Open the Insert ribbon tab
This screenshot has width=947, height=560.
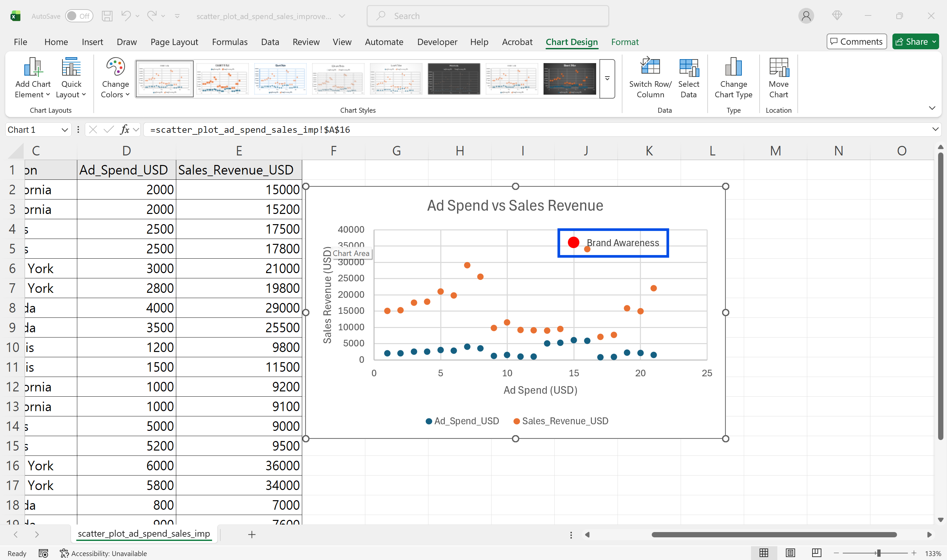coord(92,42)
